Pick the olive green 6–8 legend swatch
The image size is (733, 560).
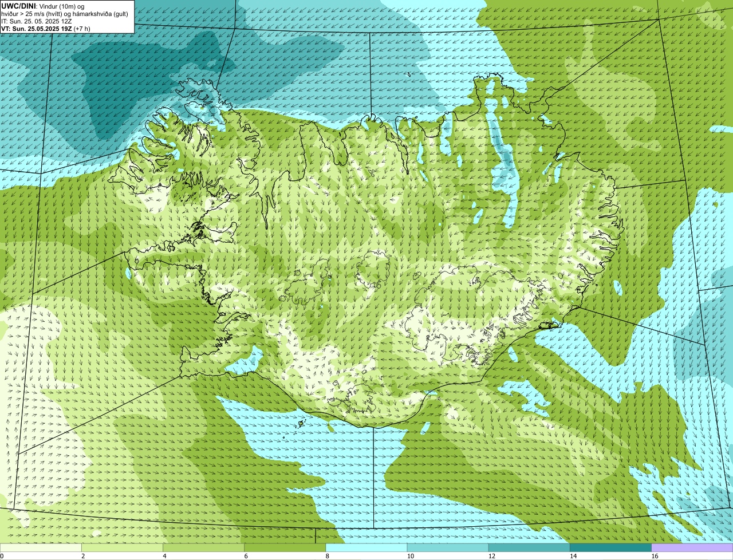point(285,548)
